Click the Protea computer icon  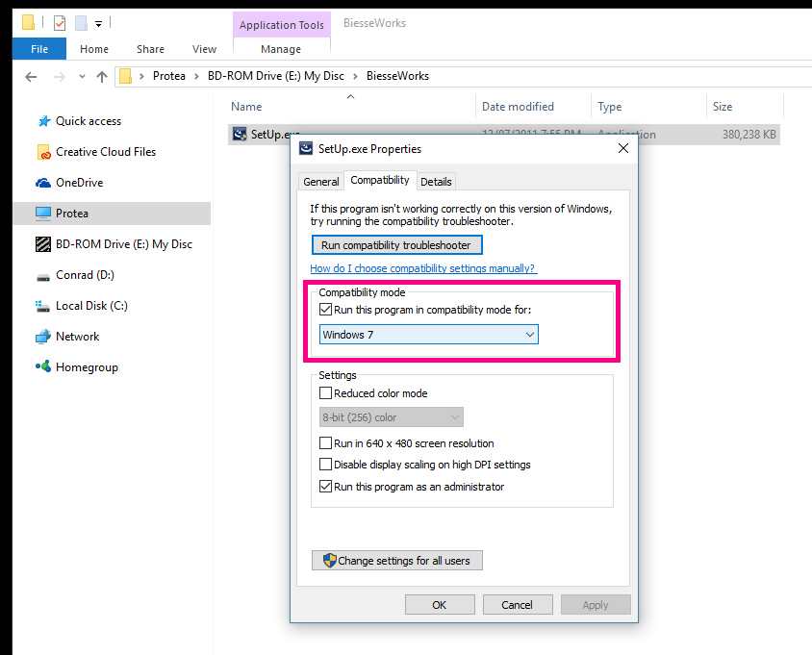[x=43, y=214]
